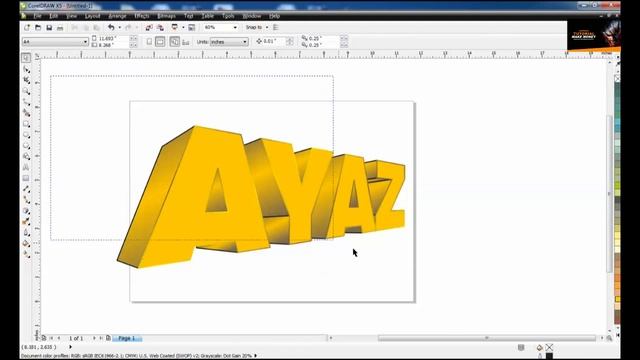The image size is (640, 360).
Task: Click the Open file toolbar icon
Action: tap(38, 27)
